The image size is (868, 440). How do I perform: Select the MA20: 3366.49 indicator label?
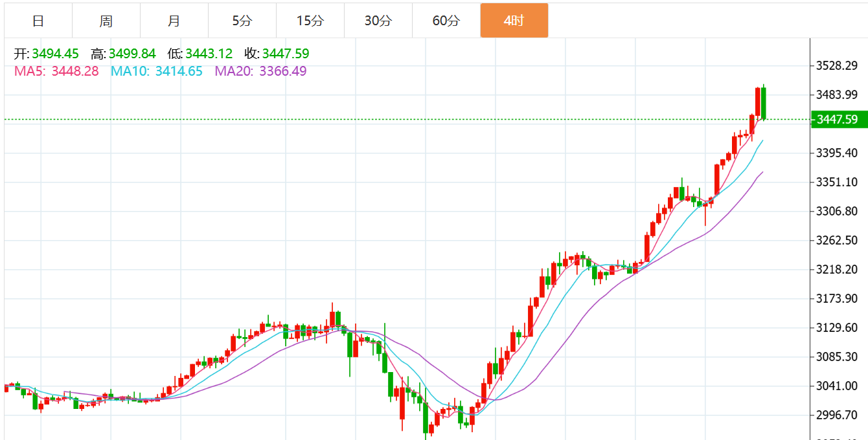[261, 71]
